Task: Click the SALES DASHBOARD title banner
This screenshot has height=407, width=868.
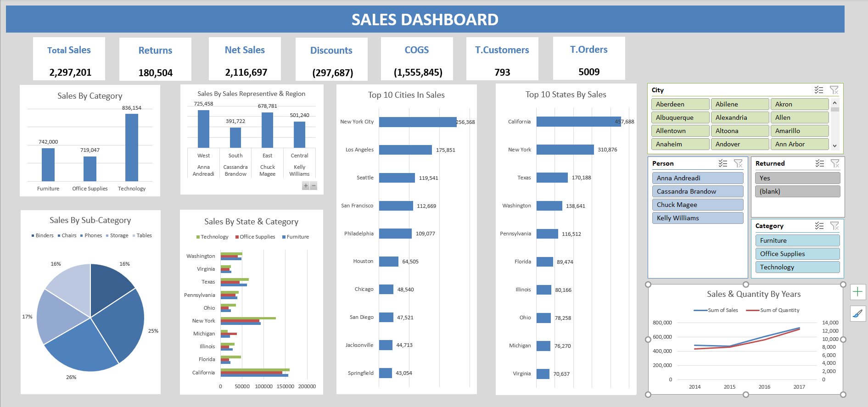Action: [x=425, y=19]
